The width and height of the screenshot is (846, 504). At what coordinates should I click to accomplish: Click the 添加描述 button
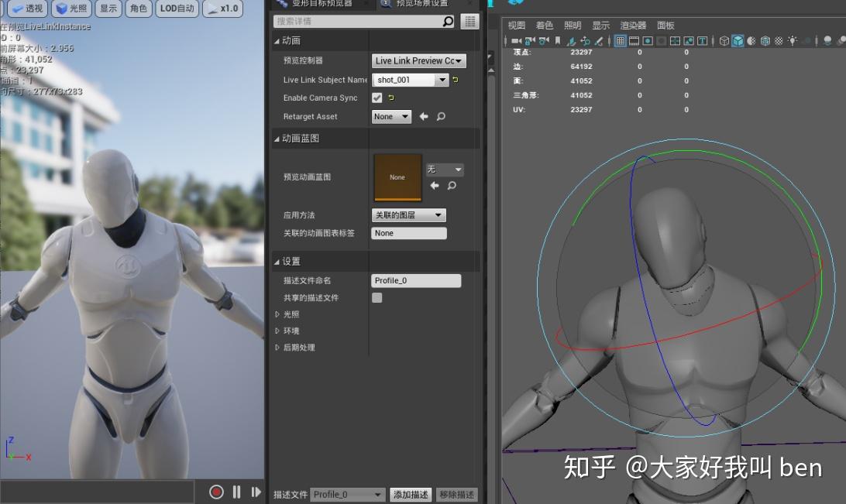click(410, 494)
